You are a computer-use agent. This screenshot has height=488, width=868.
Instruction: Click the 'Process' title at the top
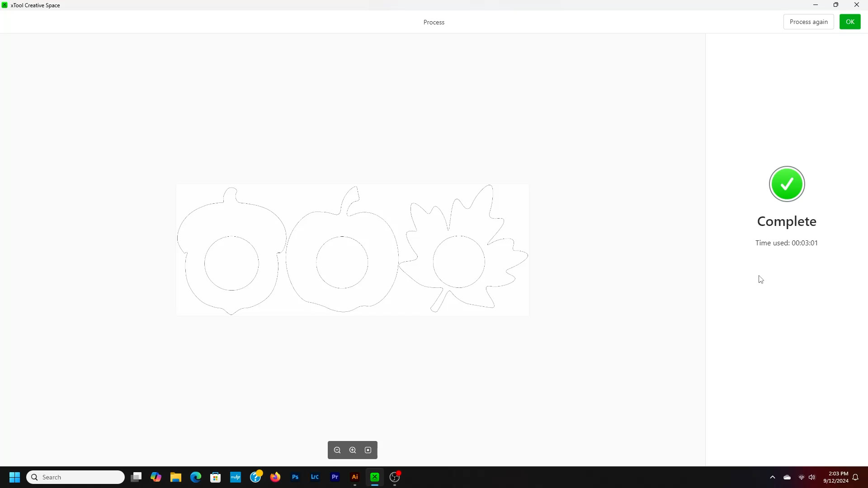click(x=434, y=22)
